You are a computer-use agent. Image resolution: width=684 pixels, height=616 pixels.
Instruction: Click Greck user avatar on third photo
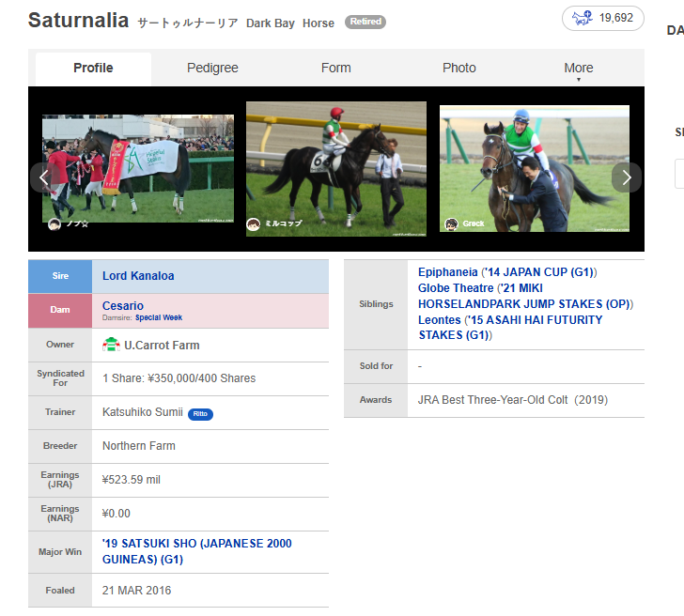(451, 224)
